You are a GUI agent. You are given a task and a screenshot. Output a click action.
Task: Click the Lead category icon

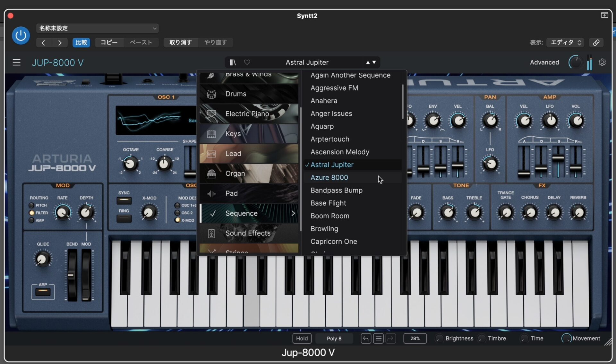[211, 154]
